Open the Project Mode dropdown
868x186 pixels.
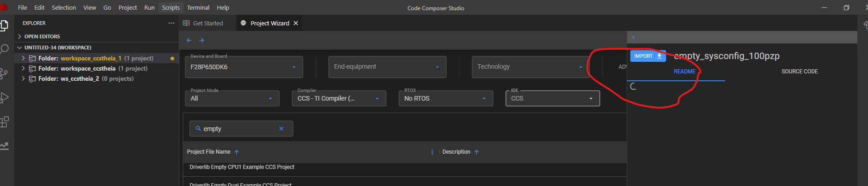click(x=232, y=98)
